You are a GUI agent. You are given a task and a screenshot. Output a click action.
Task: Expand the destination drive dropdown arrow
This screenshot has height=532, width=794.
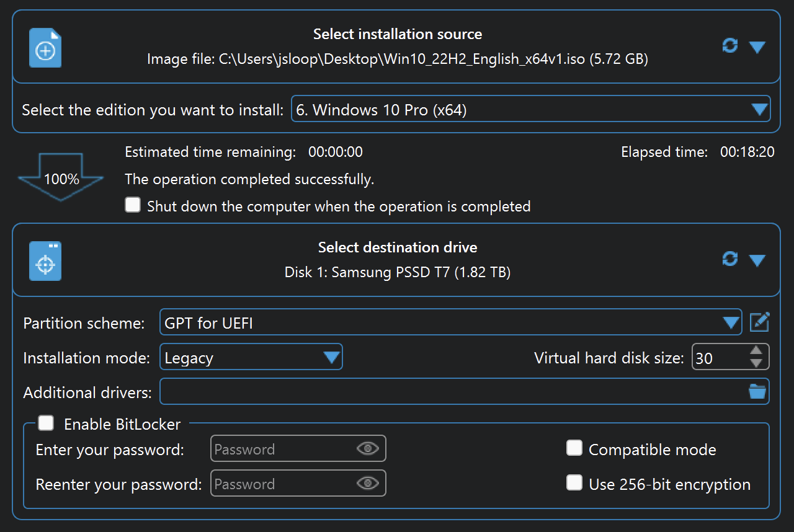[757, 260]
